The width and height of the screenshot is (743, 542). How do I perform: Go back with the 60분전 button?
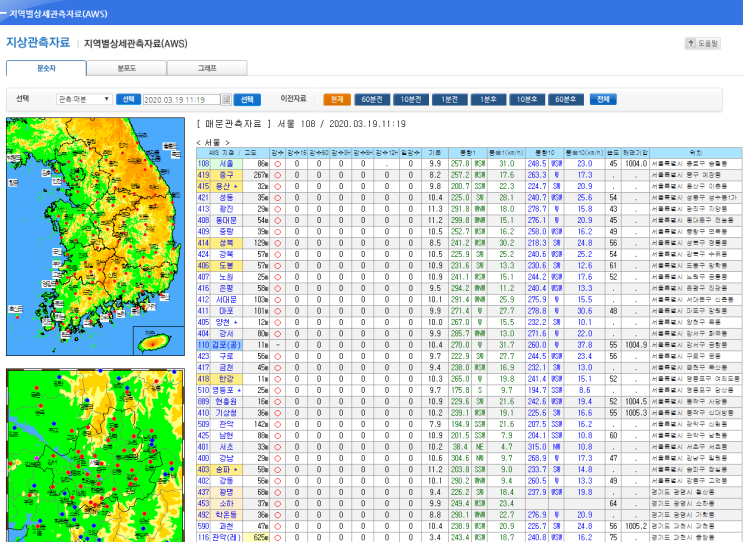pos(372,99)
